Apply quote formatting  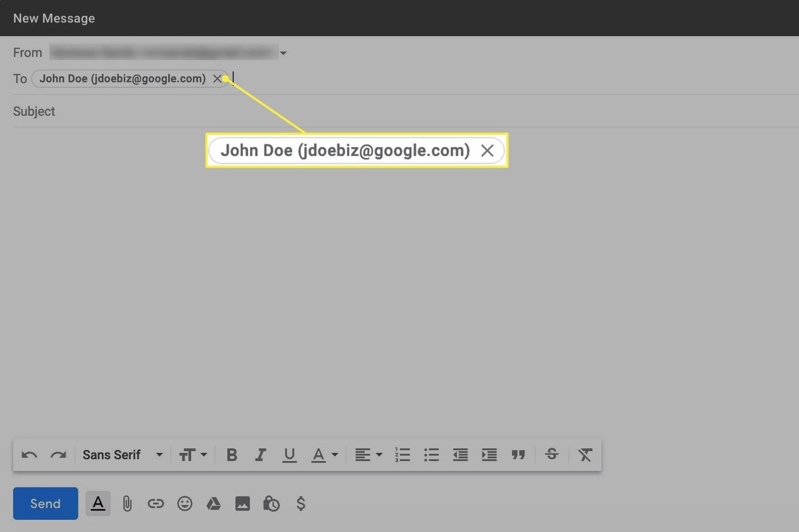[518, 455]
